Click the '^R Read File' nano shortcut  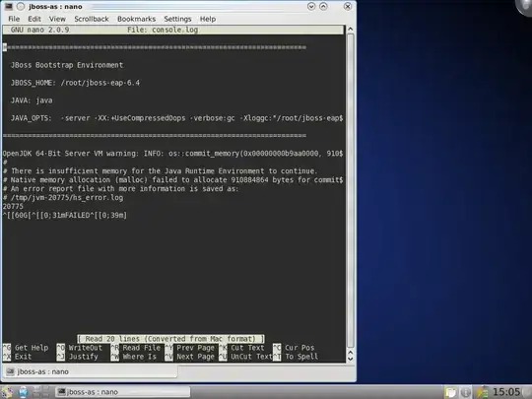click(136, 348)
